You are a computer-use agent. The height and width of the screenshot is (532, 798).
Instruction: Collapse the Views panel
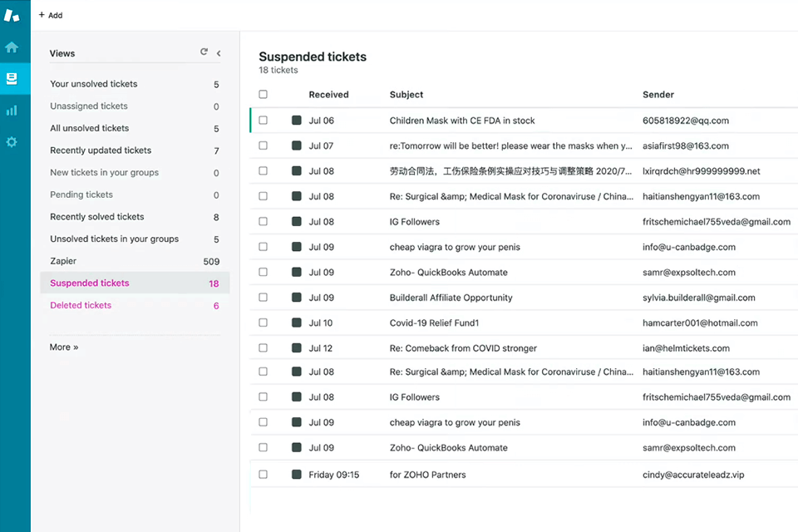[219, 53]
